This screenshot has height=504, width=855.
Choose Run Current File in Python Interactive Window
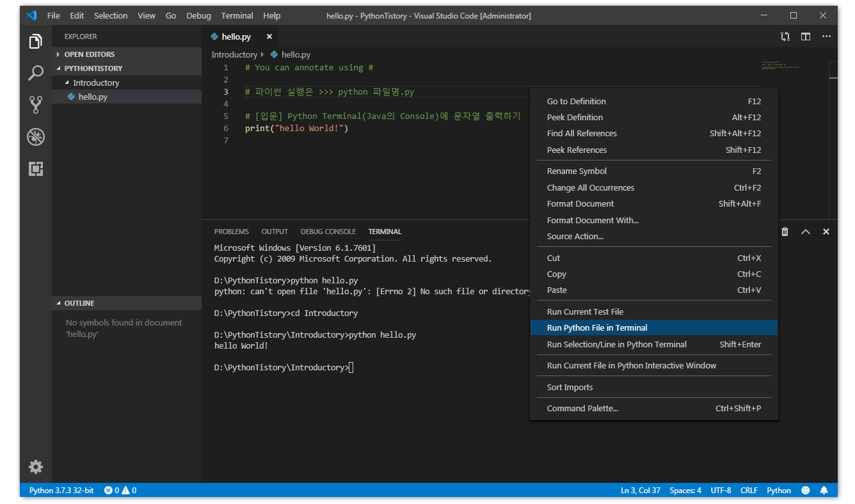click(654, 365)
